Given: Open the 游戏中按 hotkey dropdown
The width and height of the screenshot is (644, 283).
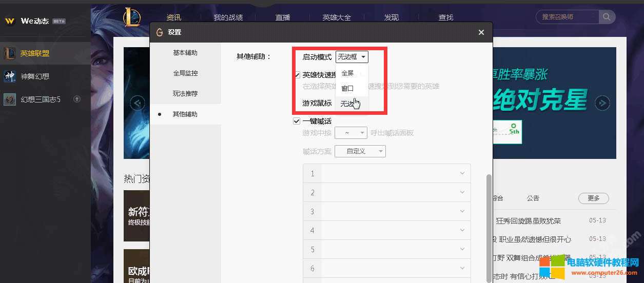Looking at the screenshot, I should tap(351, 133).
